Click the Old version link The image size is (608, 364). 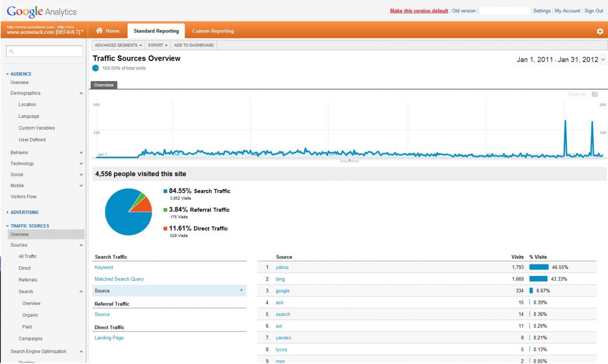(x=464, y=11)
